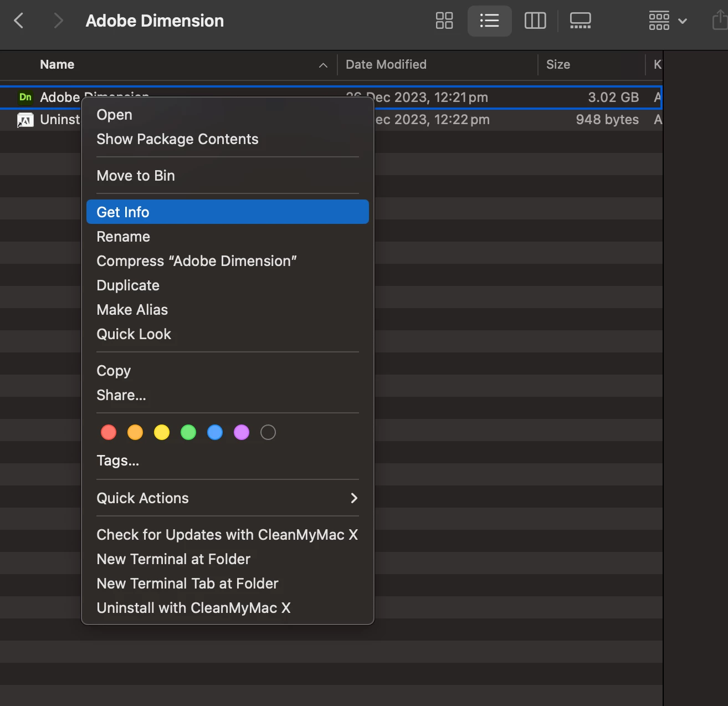
Task: Select Make Alias
Action: tap(228, 310)
